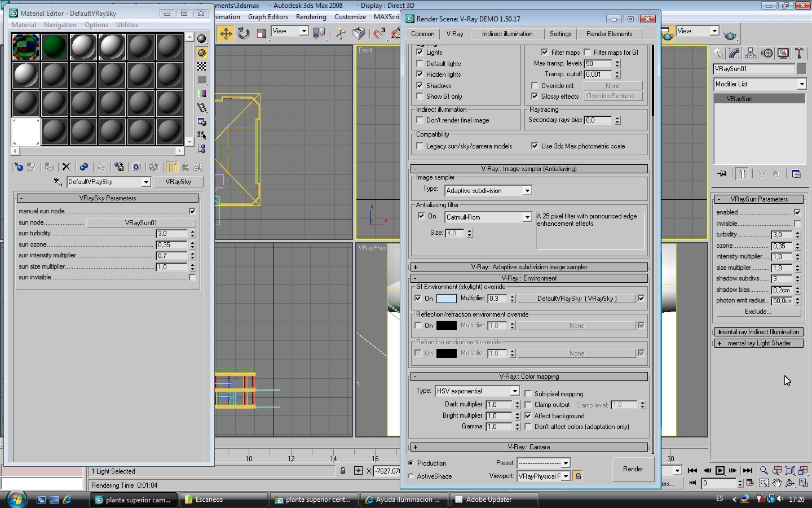Switch to Indirect illumination tab
The height and width of the screenshot is (508, 812).
tap(507, 34)
